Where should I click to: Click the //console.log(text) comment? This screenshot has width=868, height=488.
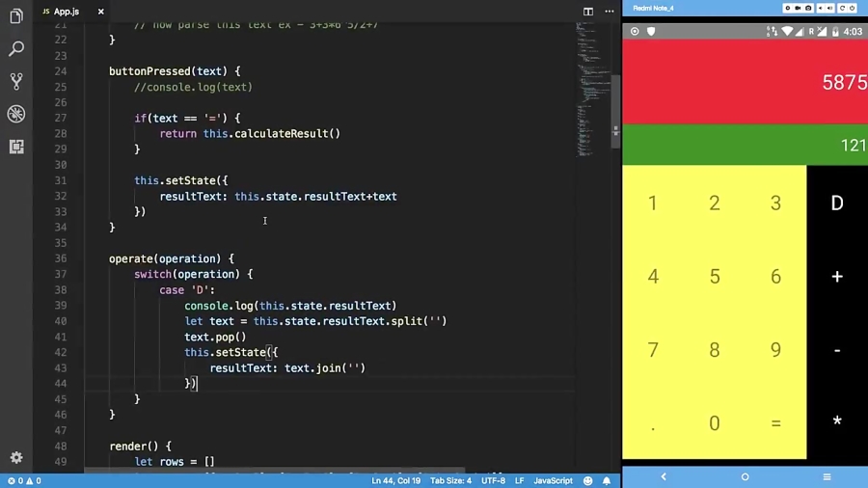(193, 87)
